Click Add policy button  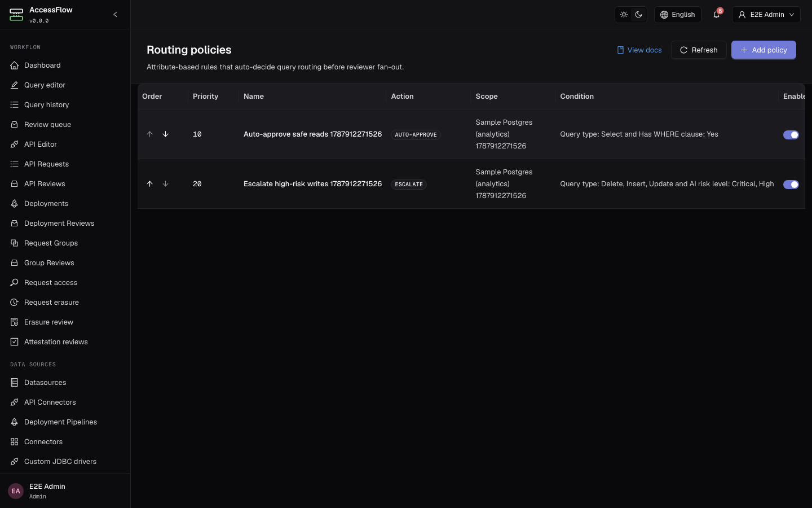coord(764,50)
